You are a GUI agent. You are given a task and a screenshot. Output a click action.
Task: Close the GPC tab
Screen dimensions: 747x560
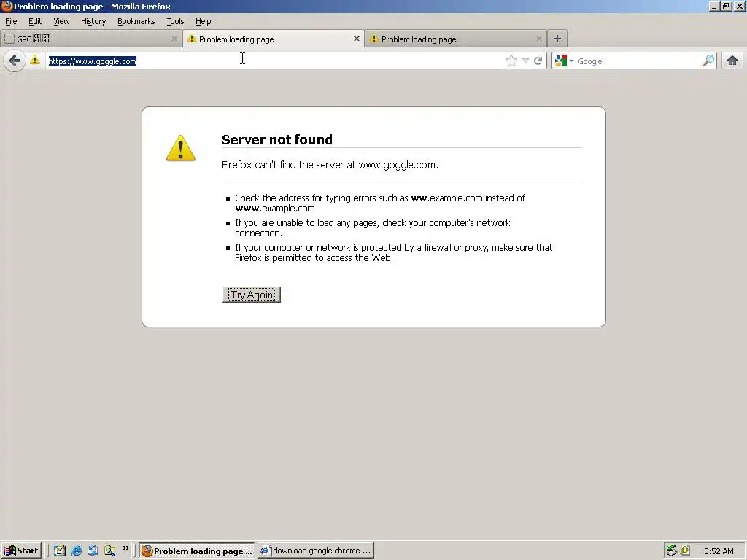pos(174,39)
